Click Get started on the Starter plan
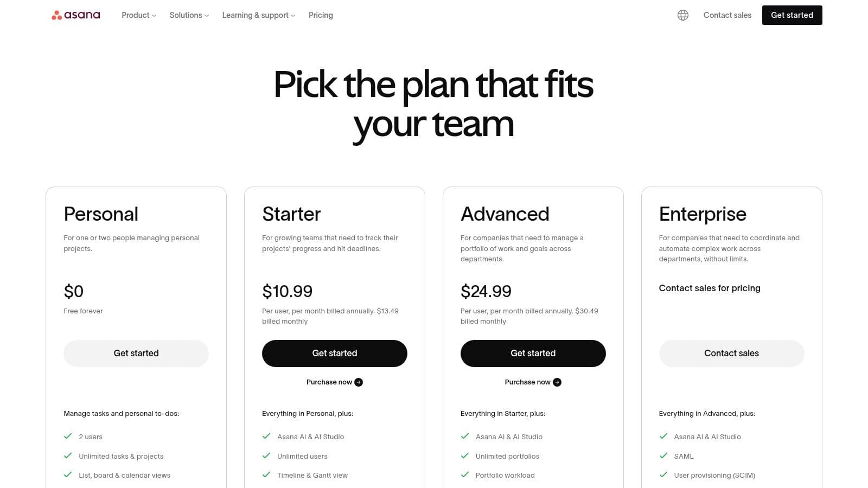 click(334, 353)
